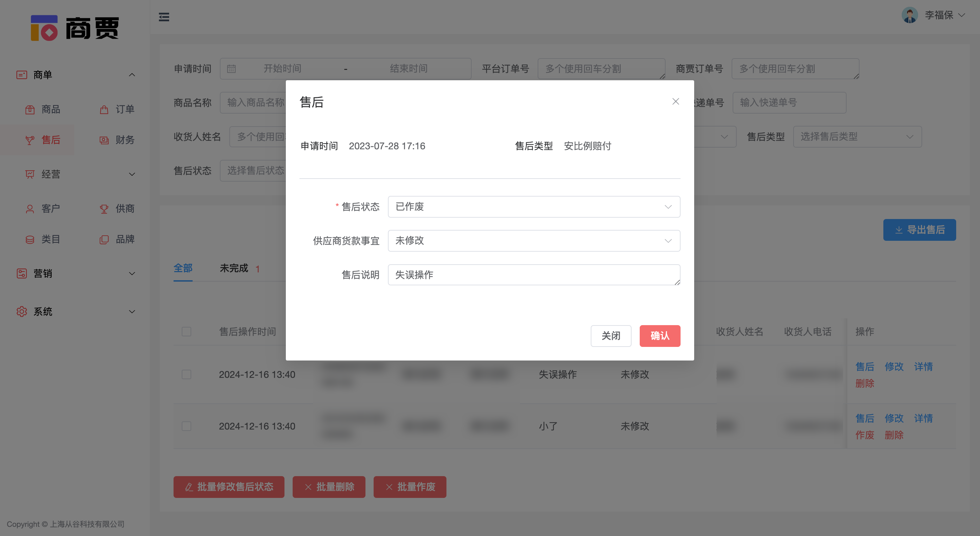Check the first 2024-12-16 row checkbox
The image size is (980, 536).
[186, 374]
